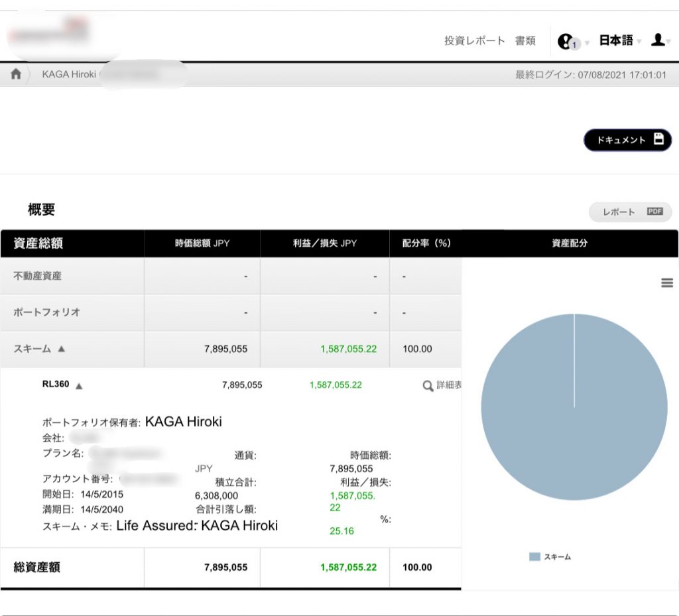Open the user profile icon menu
The height and width of the screenshot is (616, 679).
[x=658, y=40]
